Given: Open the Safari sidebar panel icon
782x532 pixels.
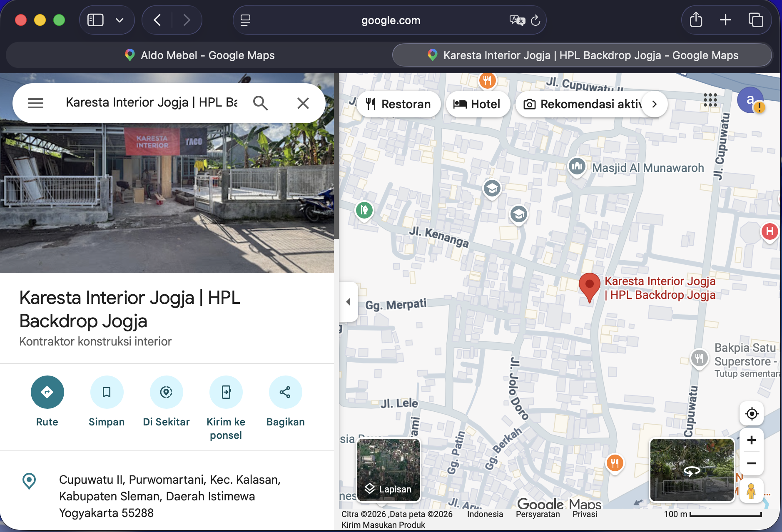Looking at the screenshot, I should [95, 20].
